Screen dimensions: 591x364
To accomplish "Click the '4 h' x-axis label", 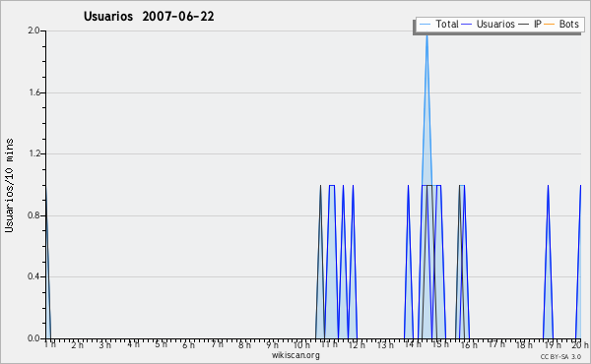I will 133,344.
